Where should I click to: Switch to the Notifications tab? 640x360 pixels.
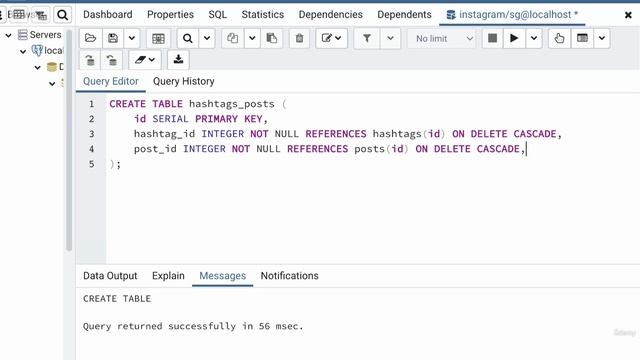coord(289,276)
